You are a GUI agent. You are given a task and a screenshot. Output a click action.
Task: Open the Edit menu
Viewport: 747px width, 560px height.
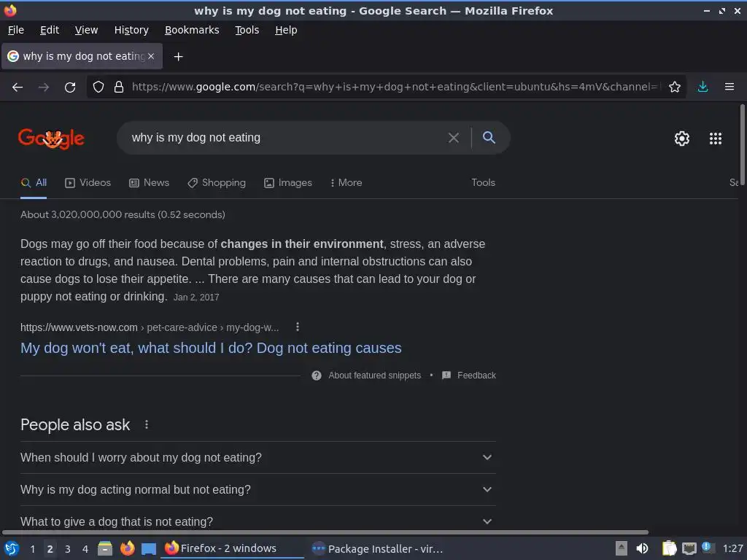pyautogui.click(x=50, y=30)
